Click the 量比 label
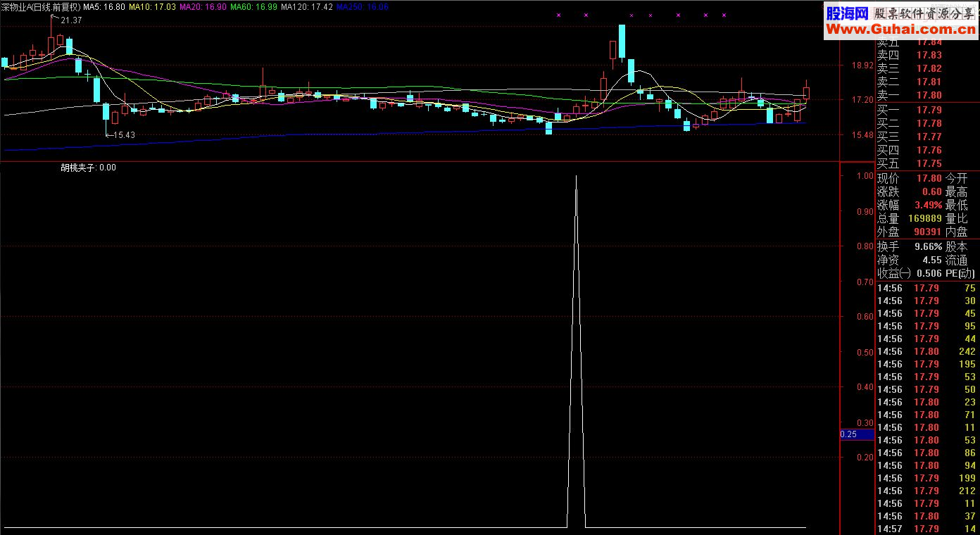980x535 pixels. [956, 219]
